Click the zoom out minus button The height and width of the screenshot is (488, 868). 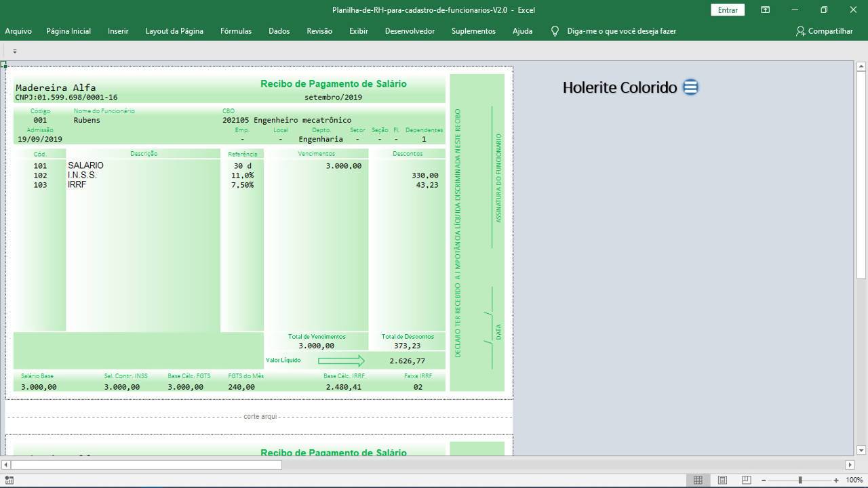tap(764, 480)
